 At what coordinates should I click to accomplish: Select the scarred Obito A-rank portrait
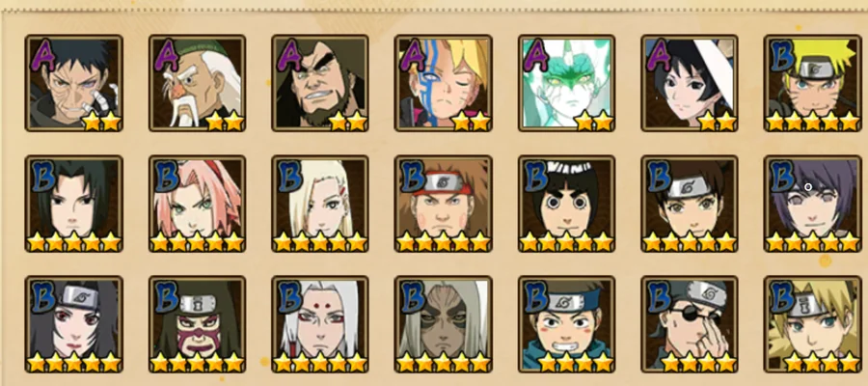[x=73, y=83]
